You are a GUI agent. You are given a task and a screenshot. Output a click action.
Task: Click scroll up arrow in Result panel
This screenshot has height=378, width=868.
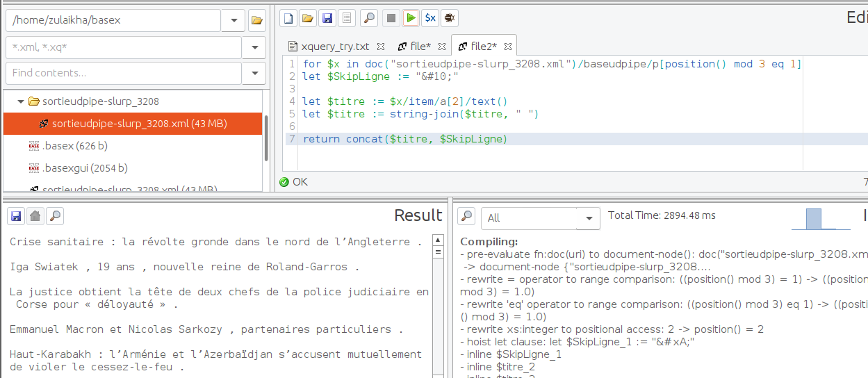pos(438,240)
